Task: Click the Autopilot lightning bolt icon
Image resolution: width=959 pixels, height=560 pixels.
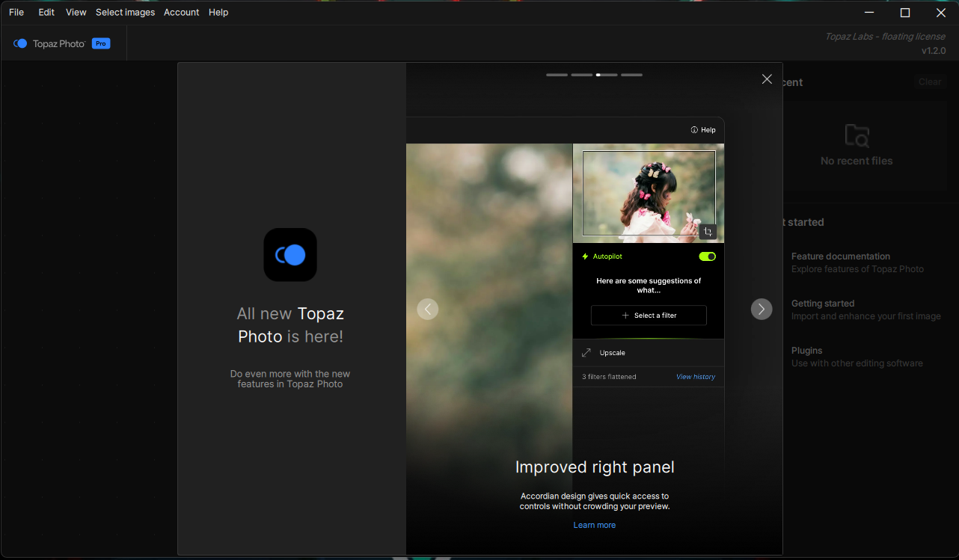Action: pyautogui.click(x=586, y=256)
